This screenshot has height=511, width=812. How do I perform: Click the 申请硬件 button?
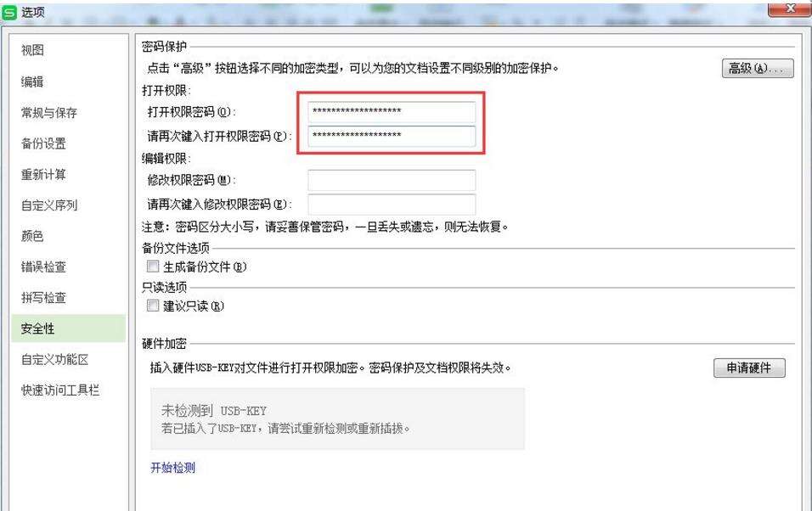pyautogui.click(x=749, y=368)
